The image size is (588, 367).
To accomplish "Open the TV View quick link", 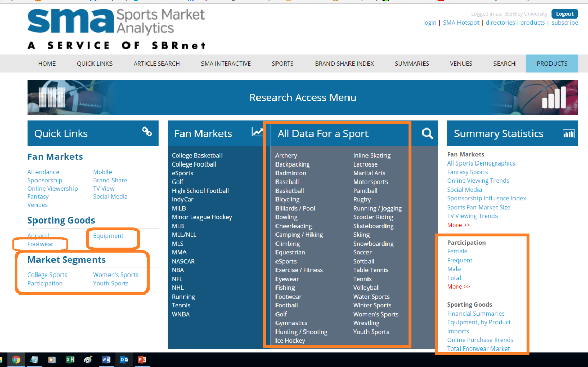I will click(x=103, y=189).
